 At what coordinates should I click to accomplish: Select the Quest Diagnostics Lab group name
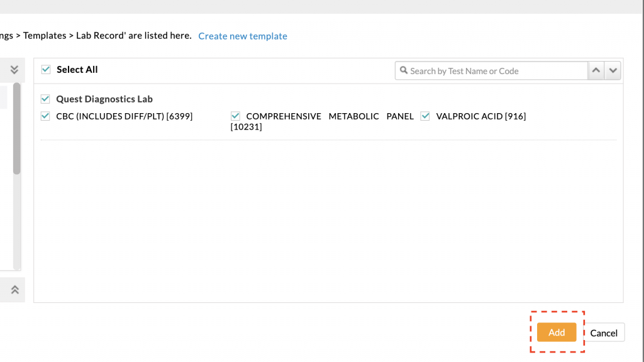coord(104,99)
